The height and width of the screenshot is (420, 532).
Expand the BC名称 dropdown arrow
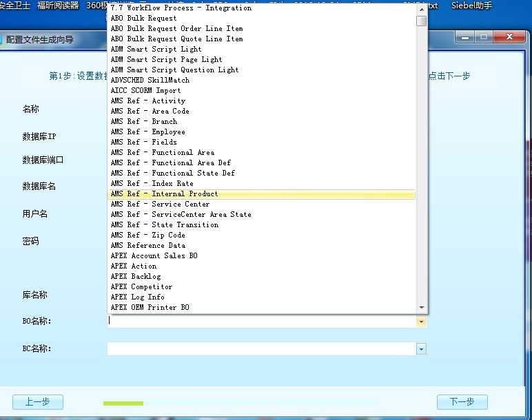click(x=421, y=349)
